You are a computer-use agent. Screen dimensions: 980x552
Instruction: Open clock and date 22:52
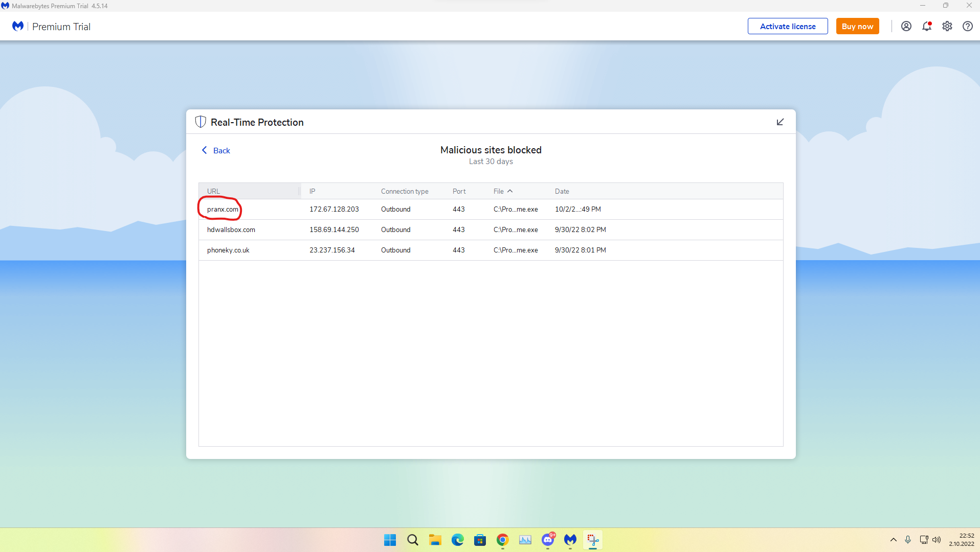pos(962,540)
